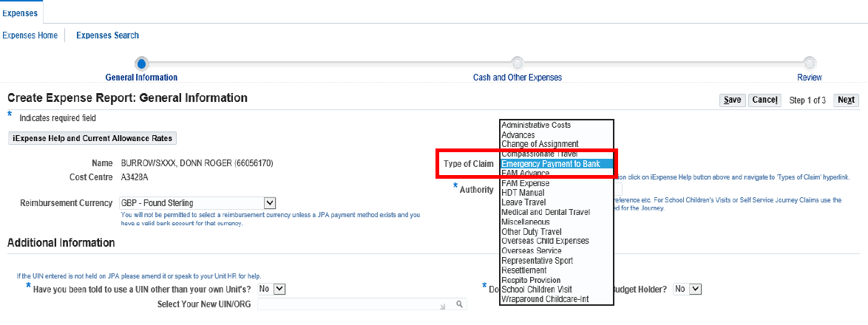
Task: Click Cancel to discard the expense report
Action: 764,100
